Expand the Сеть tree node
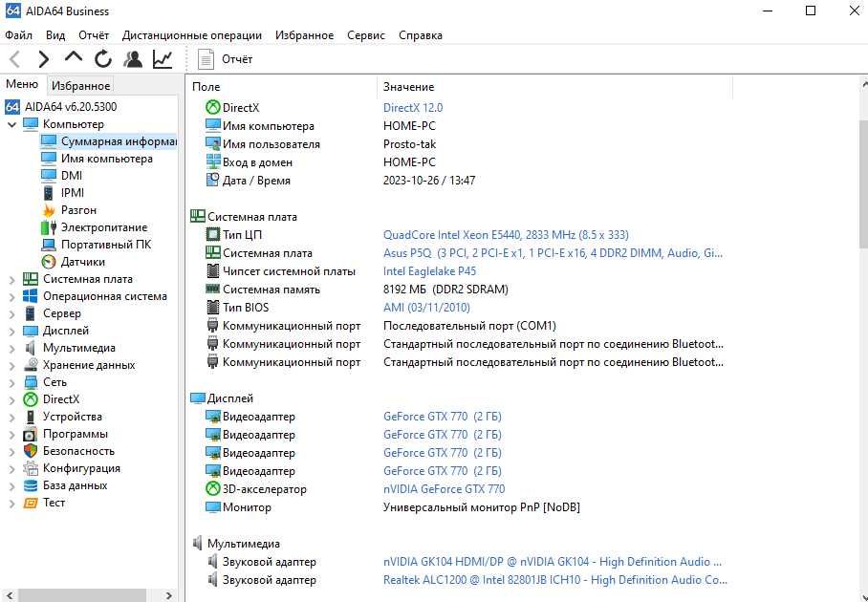Screen dimensions: 868x602 click(x=11, y=382)
